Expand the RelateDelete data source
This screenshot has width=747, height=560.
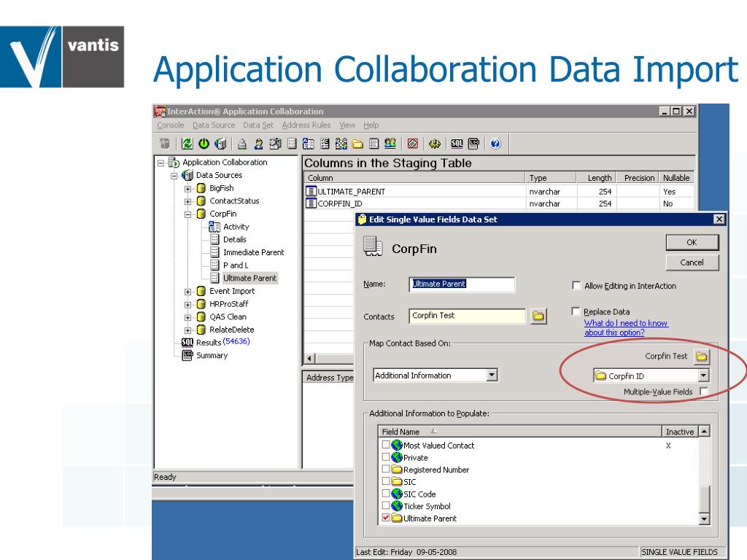[x=187, y=330]
